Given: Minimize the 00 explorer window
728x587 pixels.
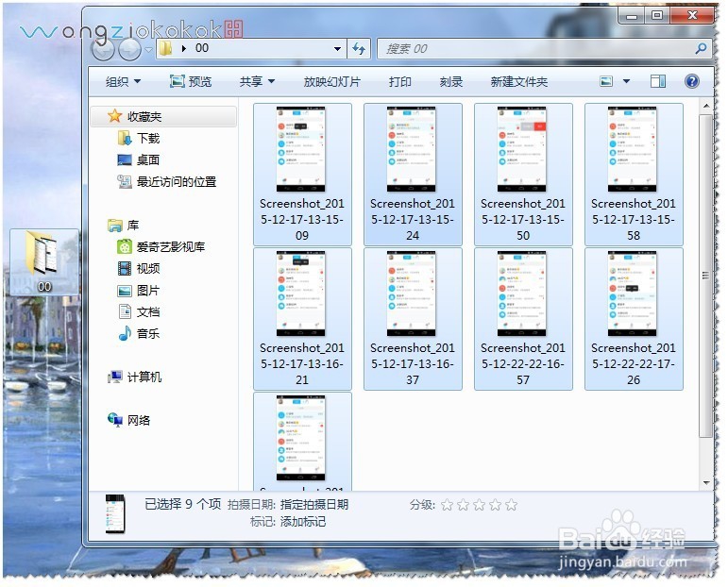Looking at the screenshot, I should [x=632, y=16].
